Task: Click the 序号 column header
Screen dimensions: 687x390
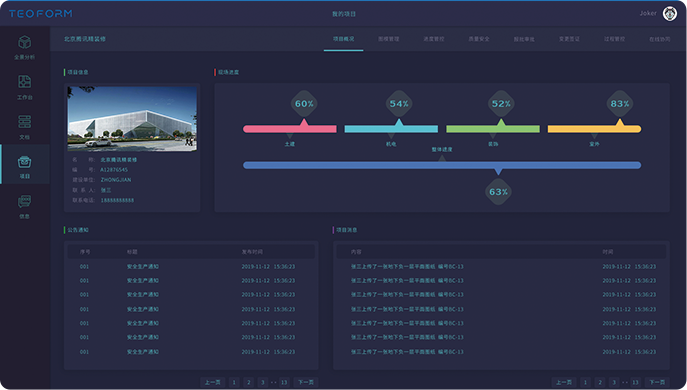Action: tap(85, 252)
